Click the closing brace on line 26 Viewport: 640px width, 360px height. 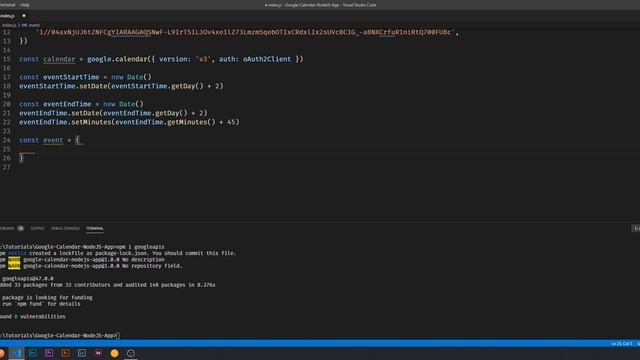[x=21, y=158]
